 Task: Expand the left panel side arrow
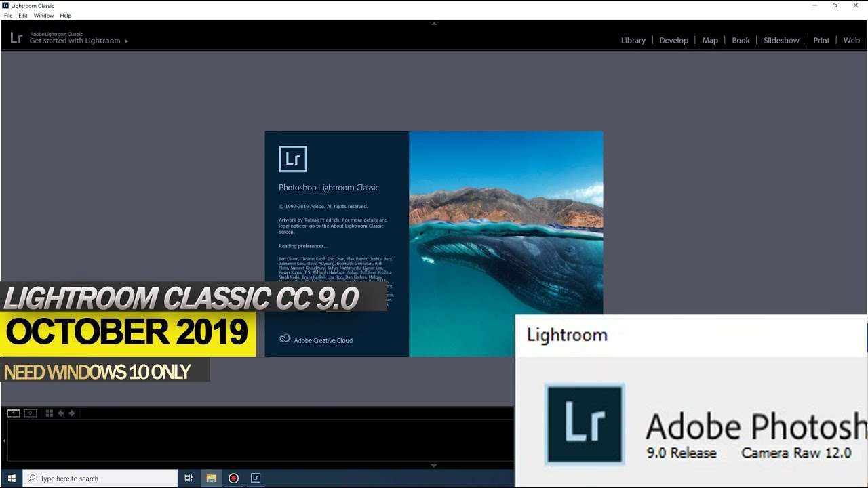(x=4, y=441)
